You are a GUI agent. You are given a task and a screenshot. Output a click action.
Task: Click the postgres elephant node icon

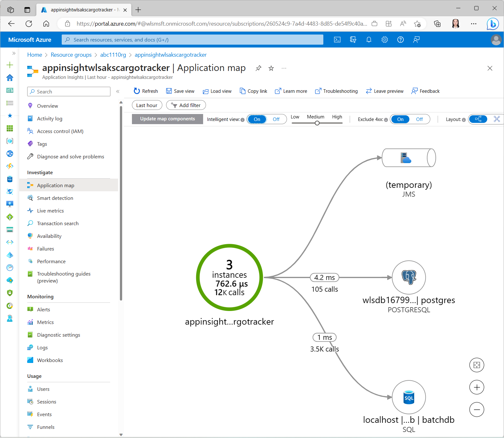pyautogui.click(x=409, y=277)
